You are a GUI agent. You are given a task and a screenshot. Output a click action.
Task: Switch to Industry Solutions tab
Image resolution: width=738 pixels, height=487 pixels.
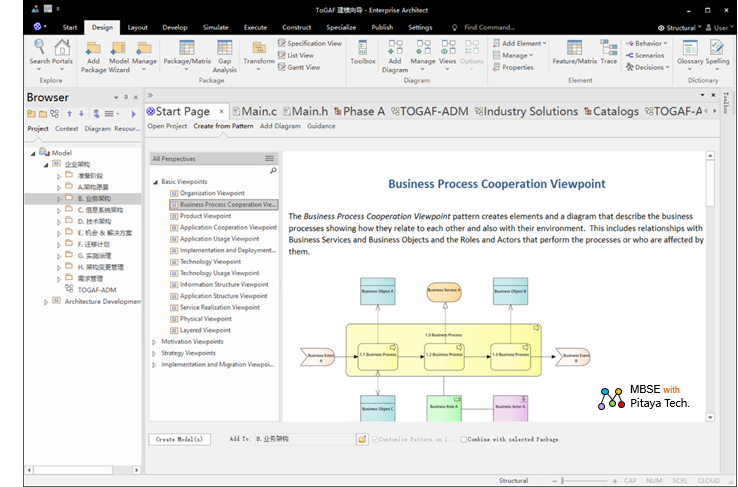coord(526,112)
